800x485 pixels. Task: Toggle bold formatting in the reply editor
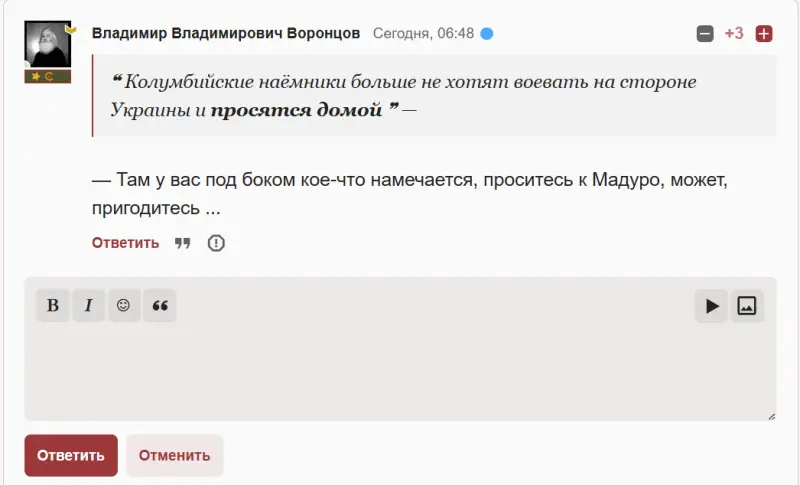click(x=53, y=306)
